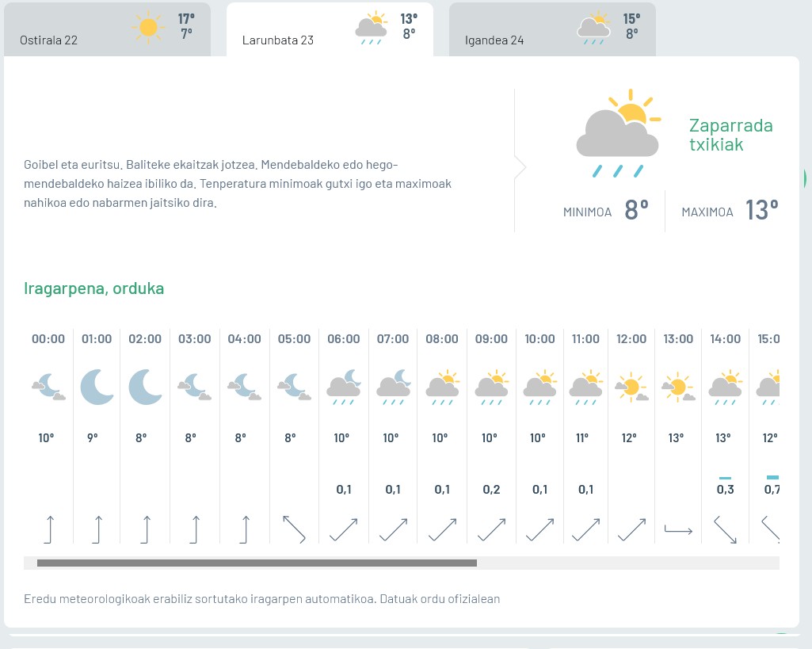The image size is (812, 649).
Task: Click the 10:00 sun shower icon
Action: (x=540, y=387)
